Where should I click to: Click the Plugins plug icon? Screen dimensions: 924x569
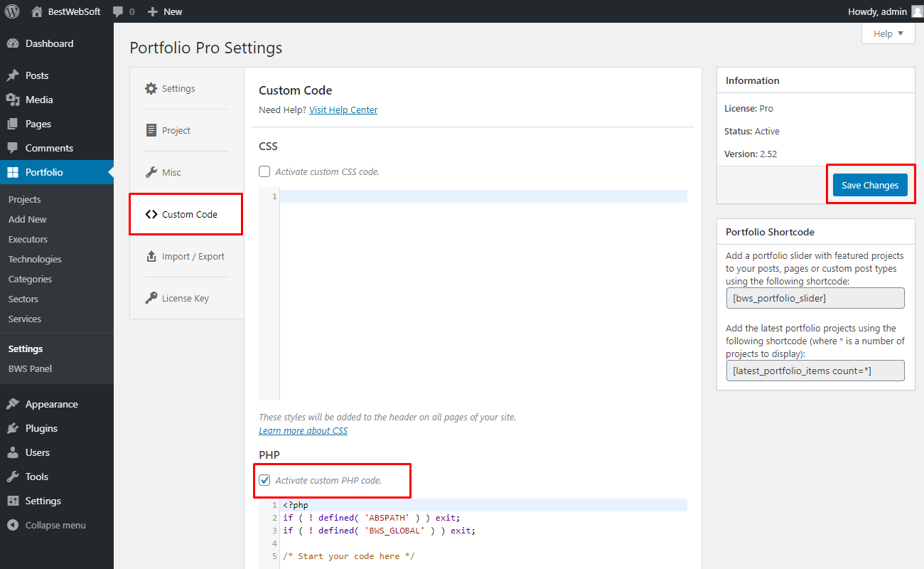click(13, 428)
